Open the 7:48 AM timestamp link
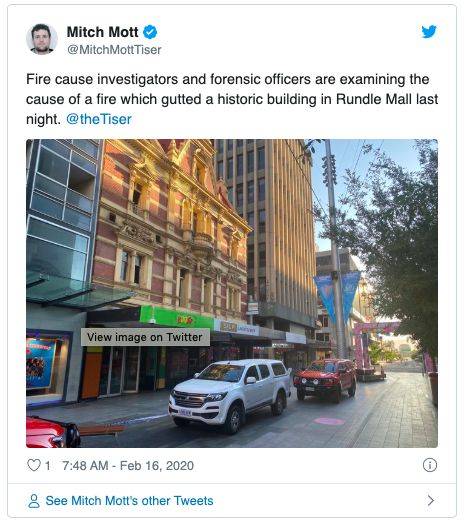The image size is (464, 526). point(128,466)
